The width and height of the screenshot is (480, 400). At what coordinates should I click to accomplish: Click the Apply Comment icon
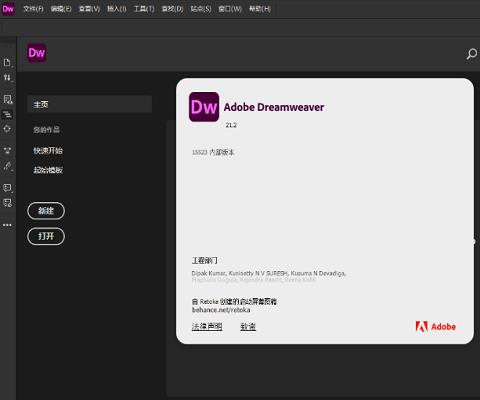coord(7,188)
